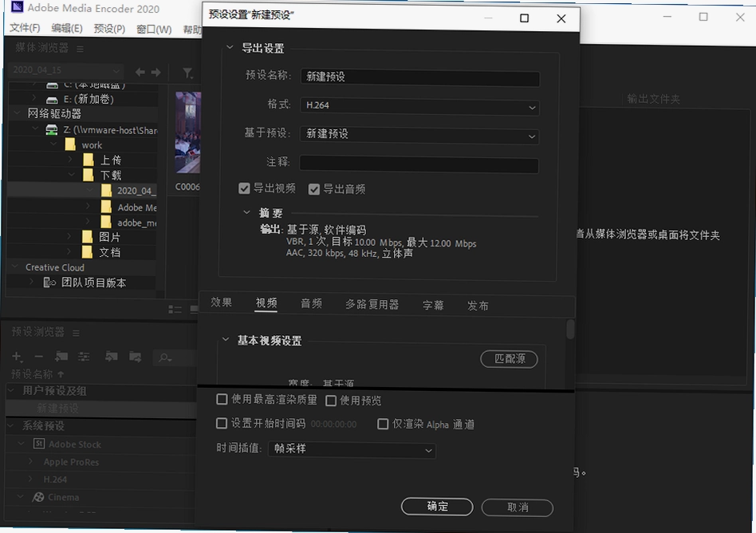Switch media browser to list view icon
This screenshot has height=533, width=756.
pyautogui.click(x=175, y=310)
